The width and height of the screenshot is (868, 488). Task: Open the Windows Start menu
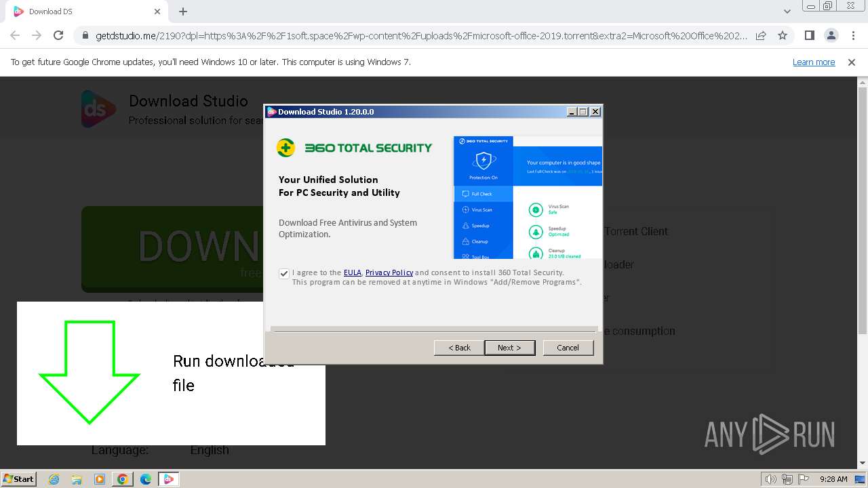click(19, 479)
